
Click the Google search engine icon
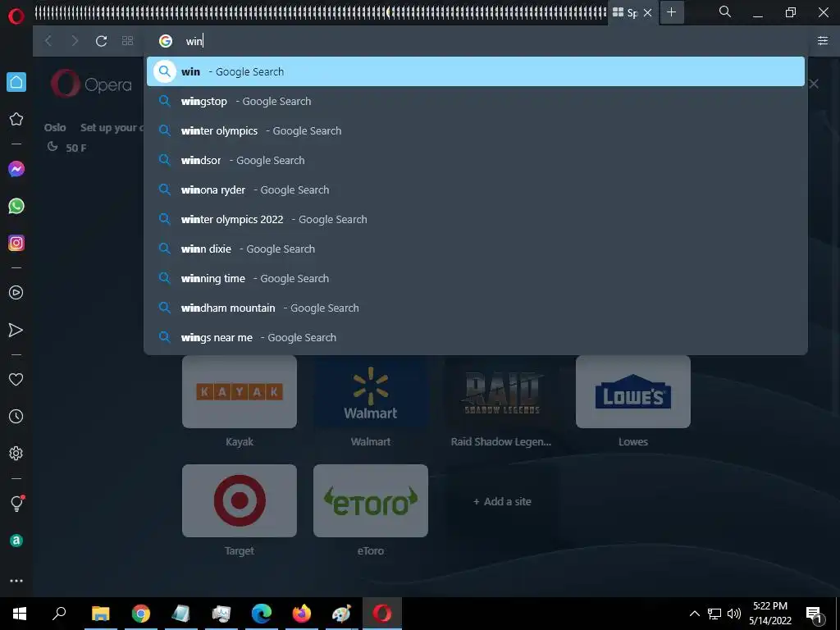pos(166,41)
